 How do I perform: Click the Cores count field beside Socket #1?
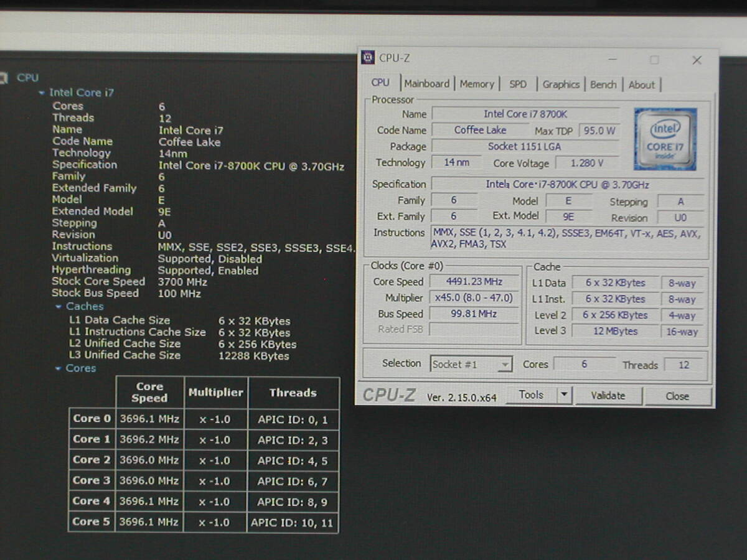pyautogui.click(x=584, y=364)
